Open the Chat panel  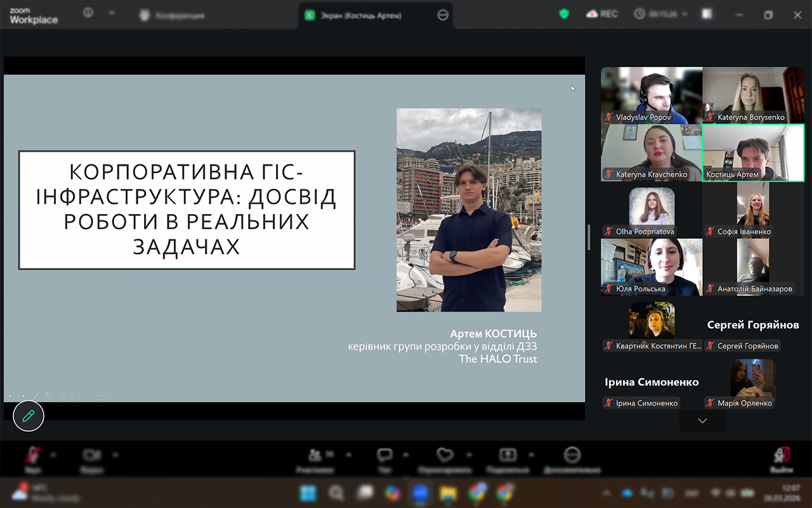coord(384,455)
